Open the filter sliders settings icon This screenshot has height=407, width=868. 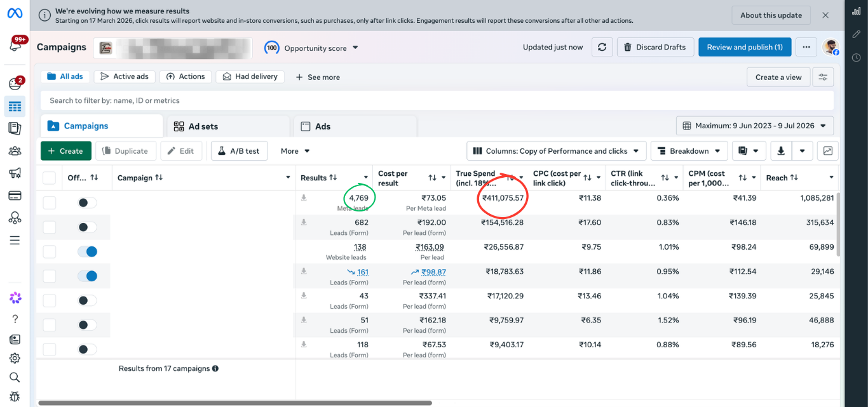coord(823,77)
